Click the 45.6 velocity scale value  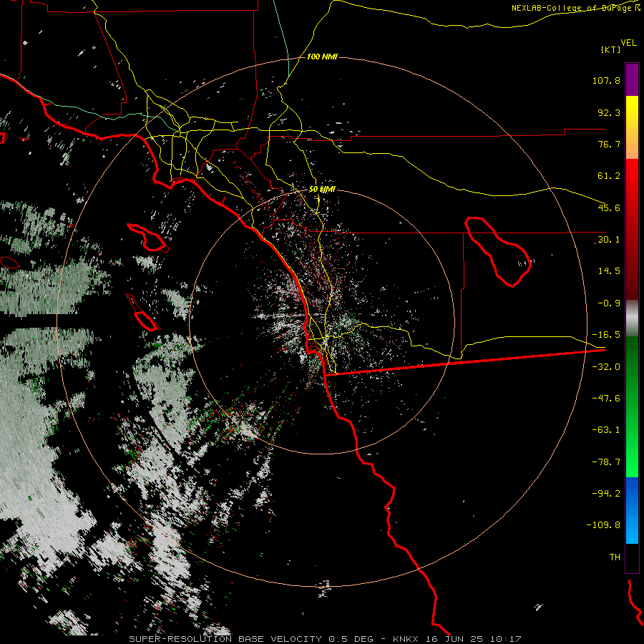click(x=609, y=208)
